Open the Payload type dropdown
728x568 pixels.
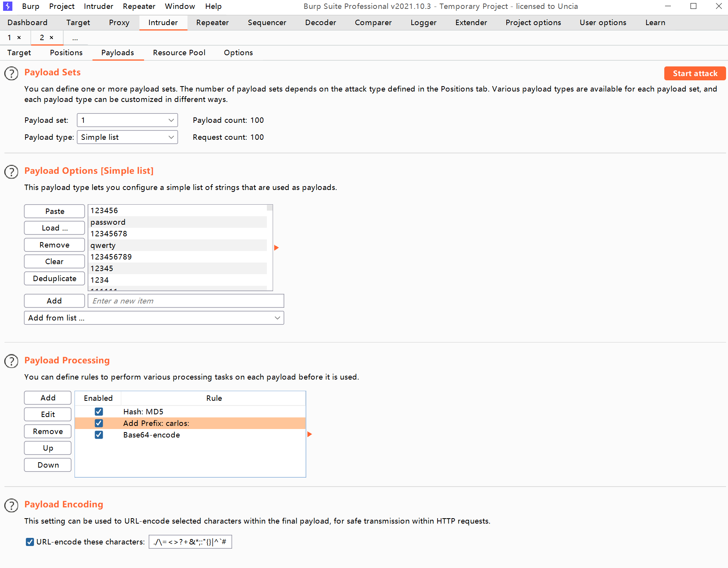pyautogui.click(x=127, y=137)
